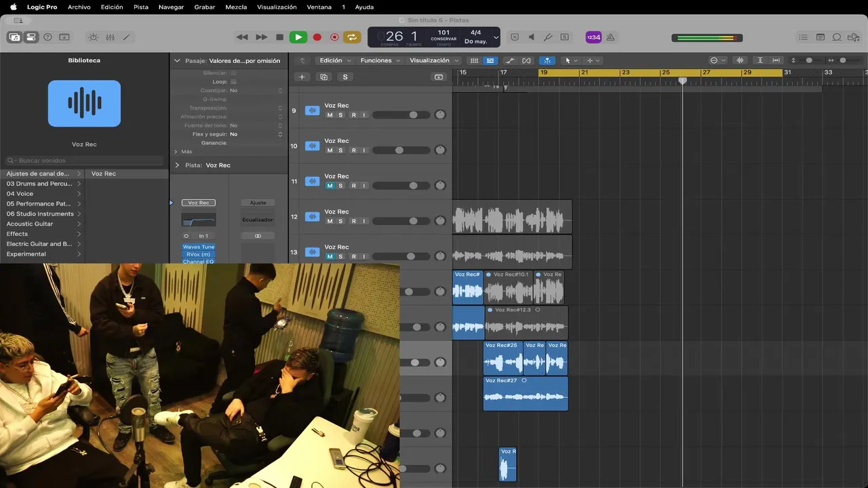Open the Mezcla menu

click(x=236, y=7)
